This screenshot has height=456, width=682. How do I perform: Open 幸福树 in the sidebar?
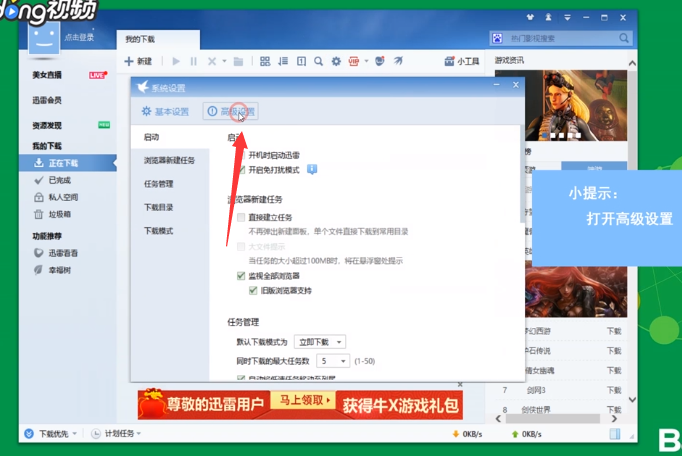click(x=60, y=270)
